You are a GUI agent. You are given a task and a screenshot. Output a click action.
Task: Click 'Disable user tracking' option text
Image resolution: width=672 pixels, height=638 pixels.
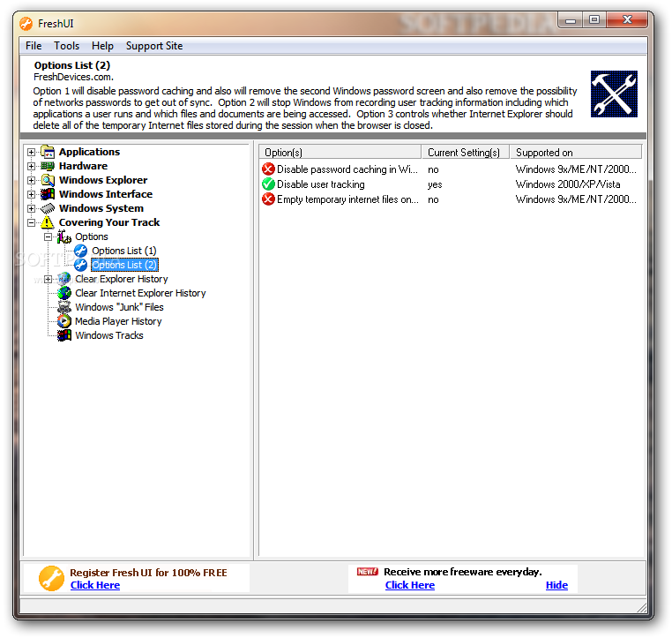coord(321,184)
